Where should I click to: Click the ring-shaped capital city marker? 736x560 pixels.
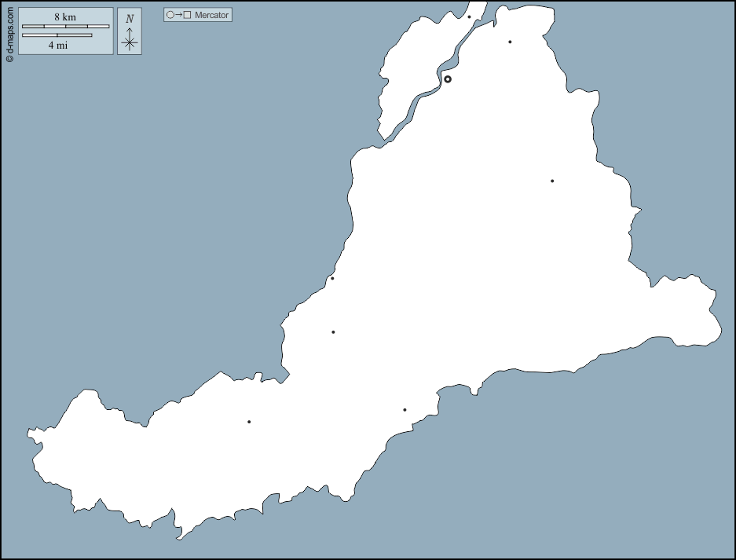[x=448, y=79]
